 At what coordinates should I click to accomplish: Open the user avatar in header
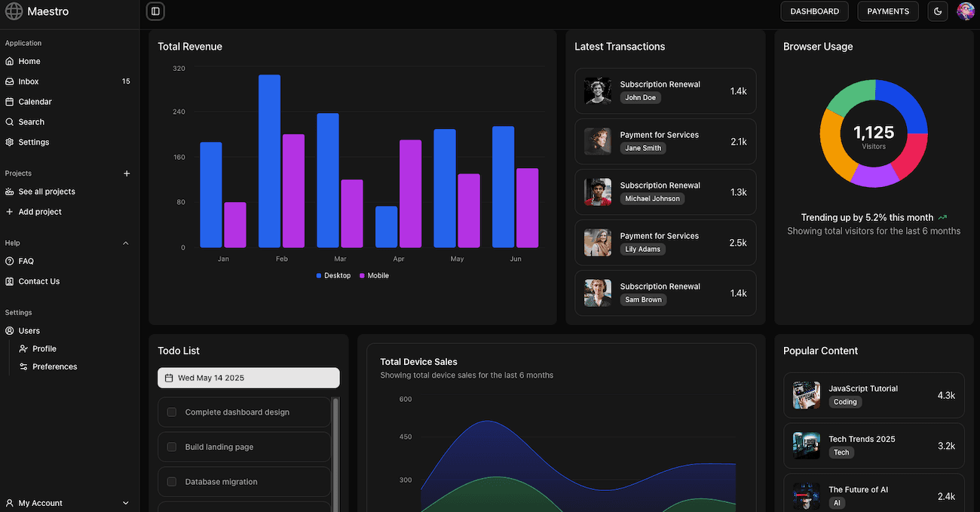[965, 11]
